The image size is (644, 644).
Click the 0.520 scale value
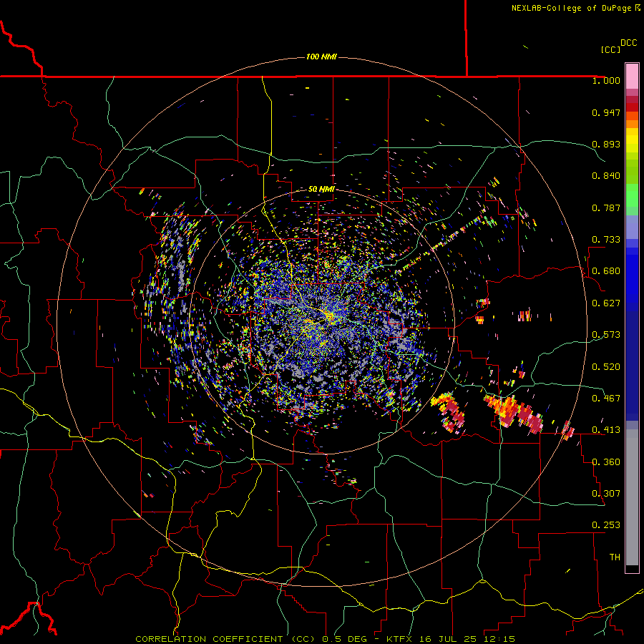(606, 367)
